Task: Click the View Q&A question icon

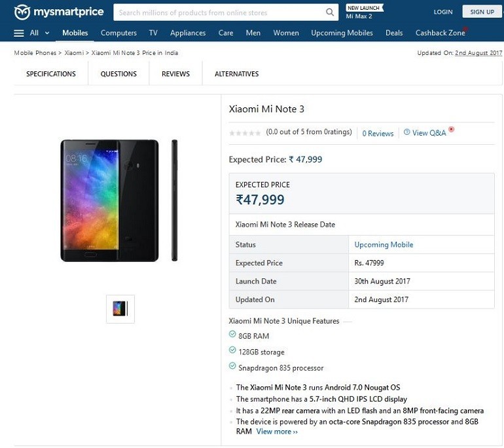Action: click(406, 132)
